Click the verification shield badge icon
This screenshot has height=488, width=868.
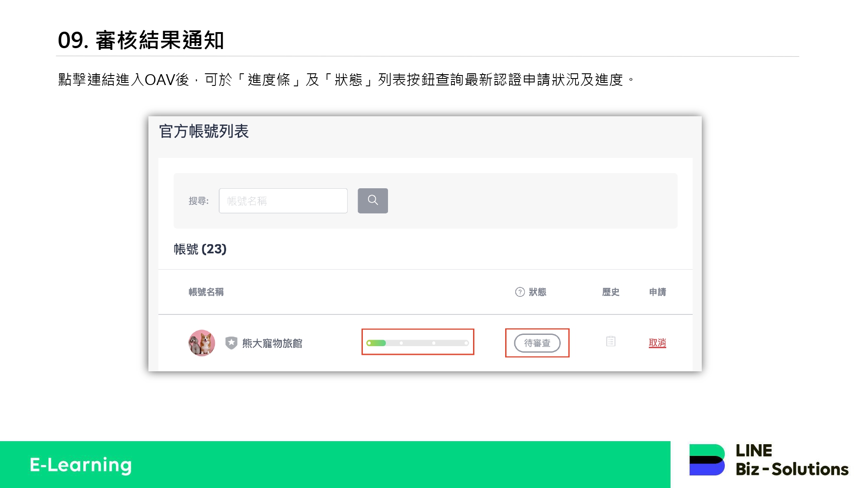231,343
